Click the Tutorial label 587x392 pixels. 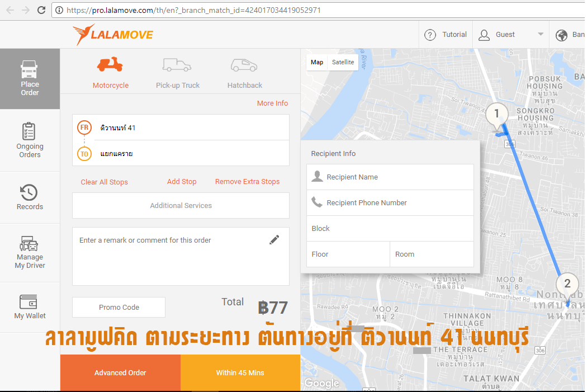coord(455,35)
